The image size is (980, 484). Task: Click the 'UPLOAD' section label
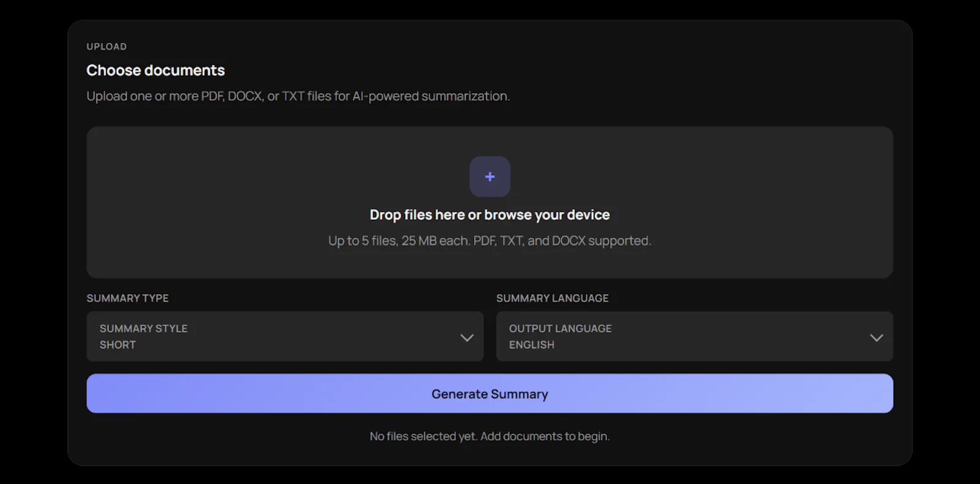(107, 47)
